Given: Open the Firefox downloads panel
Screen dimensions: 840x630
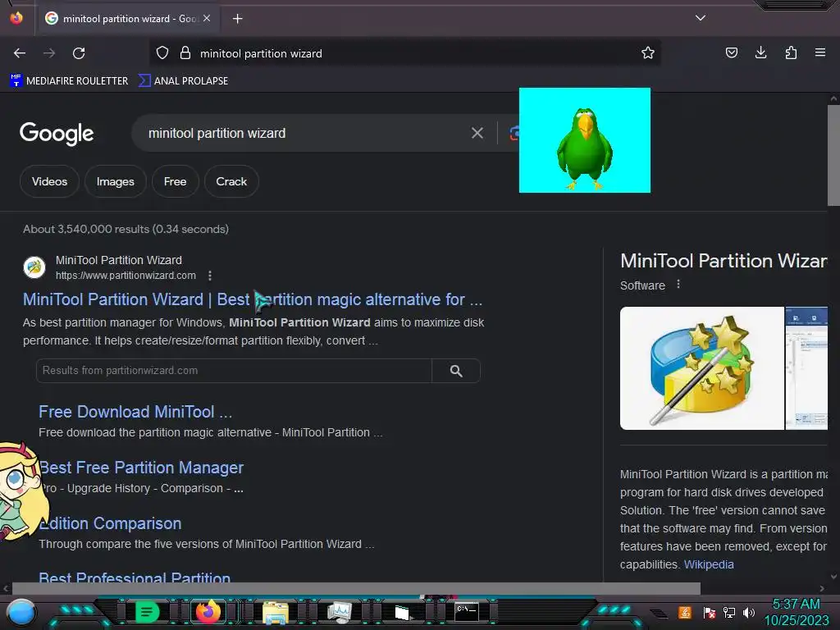Looking at the screenshot, I should (760, 52).
